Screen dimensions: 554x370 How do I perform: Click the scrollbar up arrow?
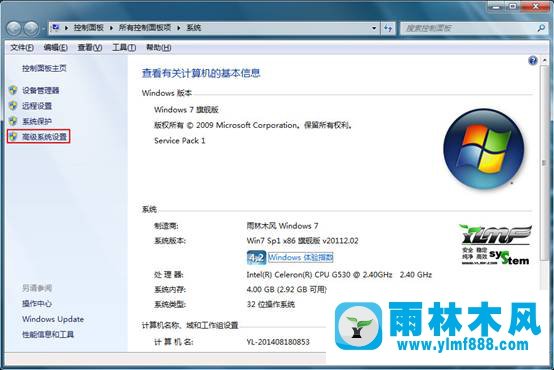click(x=544, y=60)
